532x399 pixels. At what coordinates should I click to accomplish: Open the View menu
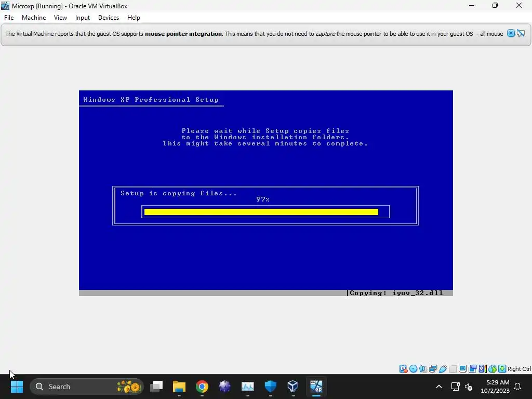[60, 18]
